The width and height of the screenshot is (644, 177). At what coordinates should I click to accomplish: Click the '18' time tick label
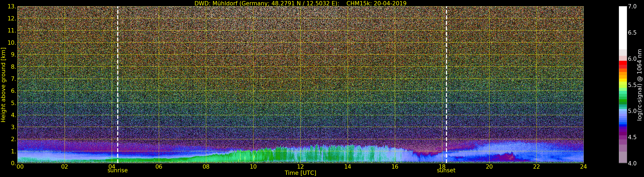click(x=442, y=166)
